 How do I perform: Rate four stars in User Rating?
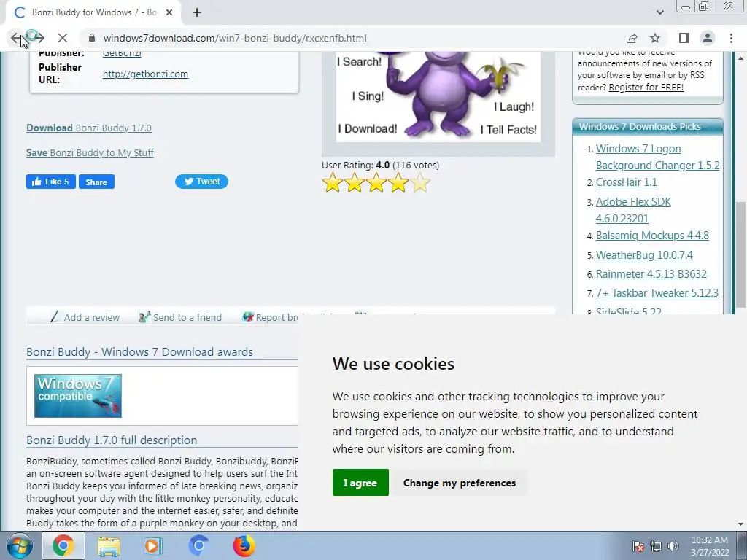pyautogui.click(x=398, y=183)
